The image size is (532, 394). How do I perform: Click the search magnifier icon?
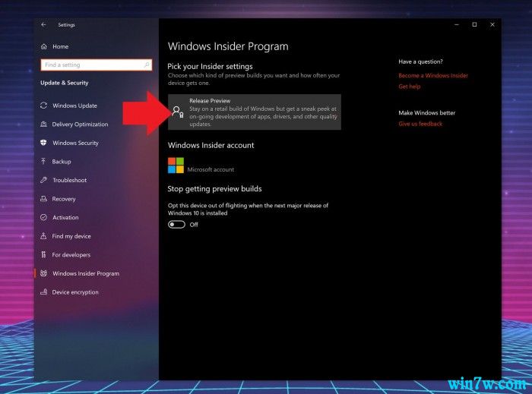[147, 65]
